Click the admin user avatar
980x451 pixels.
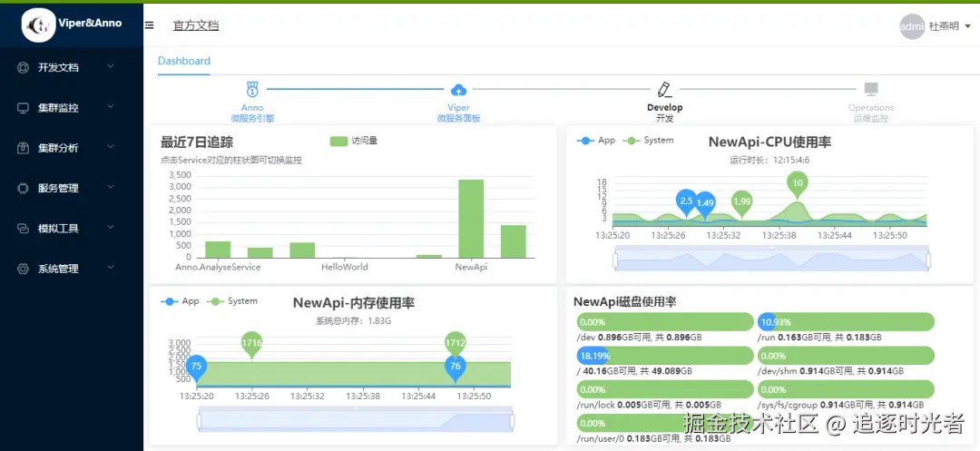click(912, 26)
